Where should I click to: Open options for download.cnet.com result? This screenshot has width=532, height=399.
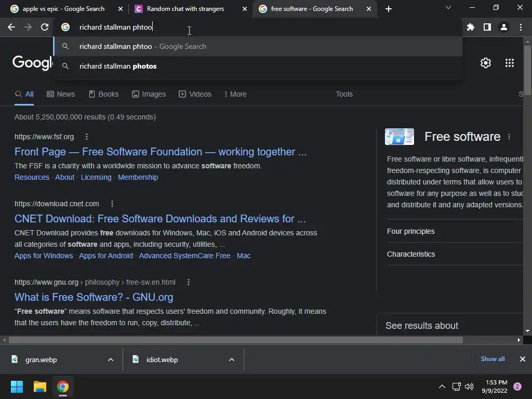pos(112,204)
